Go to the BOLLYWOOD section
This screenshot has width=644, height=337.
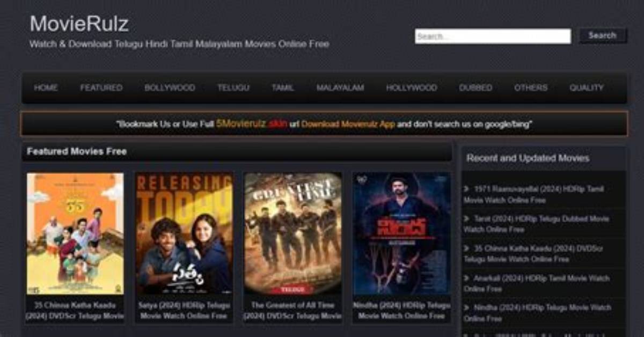[x=170, y=87]
